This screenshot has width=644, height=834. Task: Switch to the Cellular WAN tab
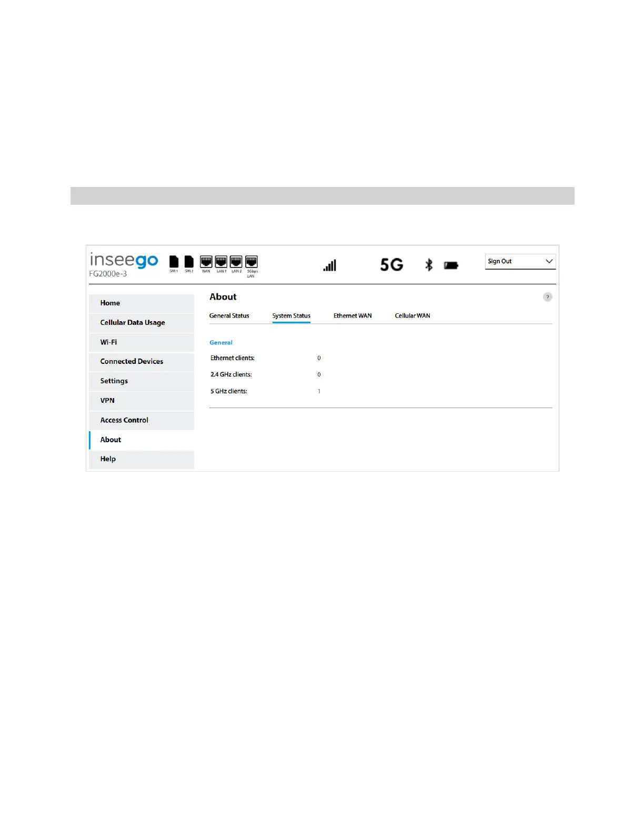tap(412, 316)
